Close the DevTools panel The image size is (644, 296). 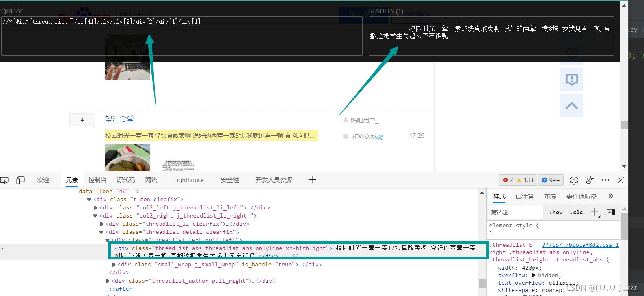pyautogui.click(x=620, y=180)
